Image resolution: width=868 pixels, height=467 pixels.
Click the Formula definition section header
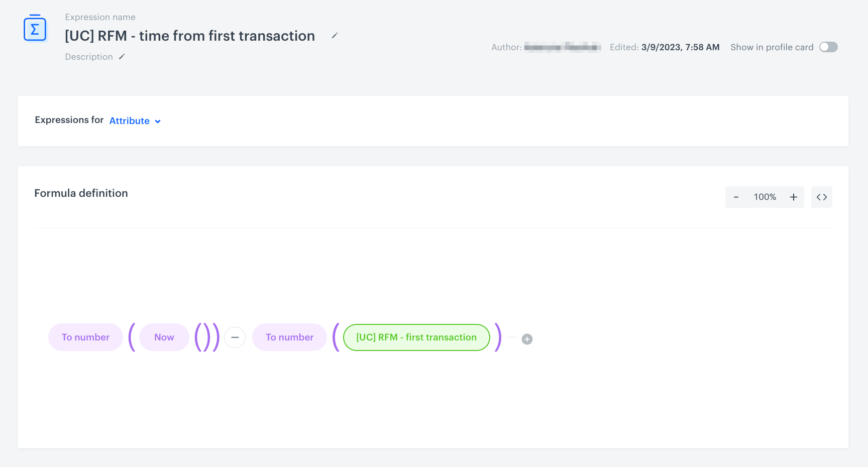click(x=81, y=193)
